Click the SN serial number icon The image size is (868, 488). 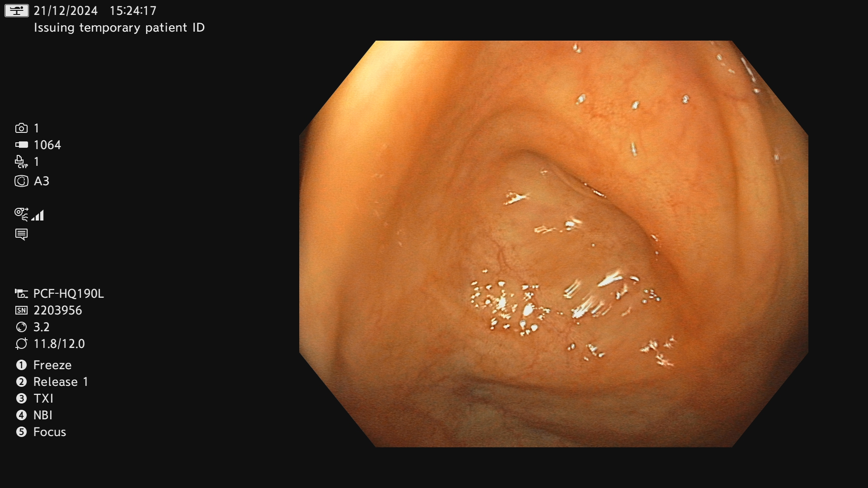(x=21, y=310)
